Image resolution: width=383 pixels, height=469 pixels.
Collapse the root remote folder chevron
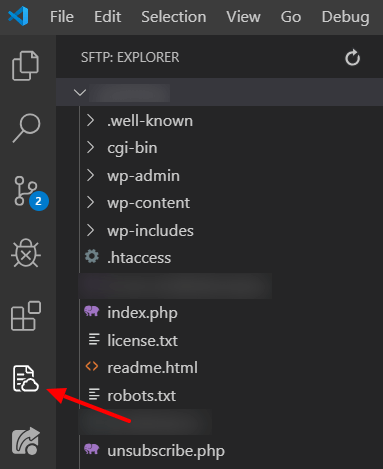tap(80, 92)
